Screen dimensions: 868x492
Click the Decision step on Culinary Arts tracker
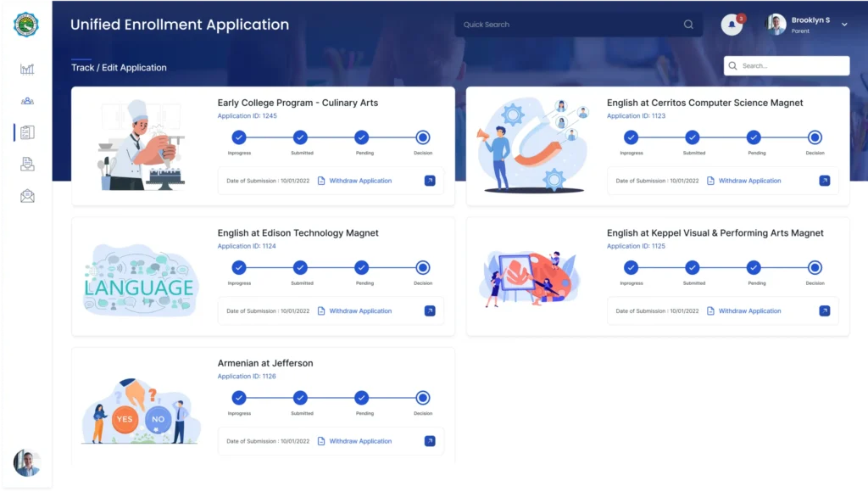click(x=423, y=137)
